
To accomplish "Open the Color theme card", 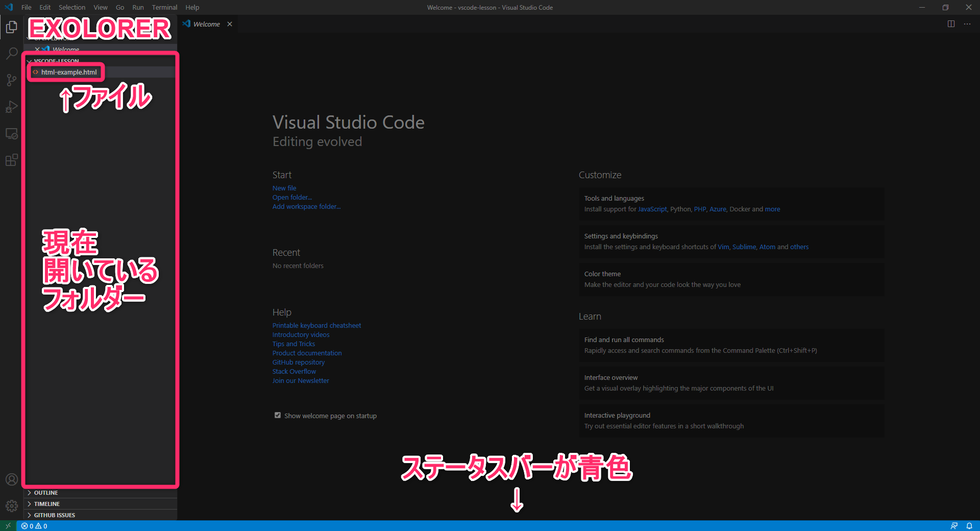I will pos(732,279).
